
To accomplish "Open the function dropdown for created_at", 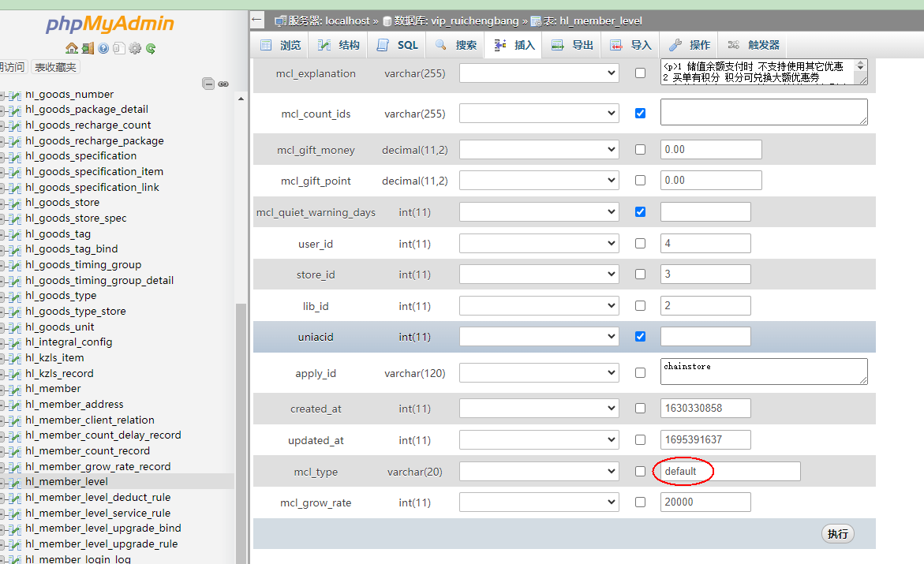I will tap(539, 409).
